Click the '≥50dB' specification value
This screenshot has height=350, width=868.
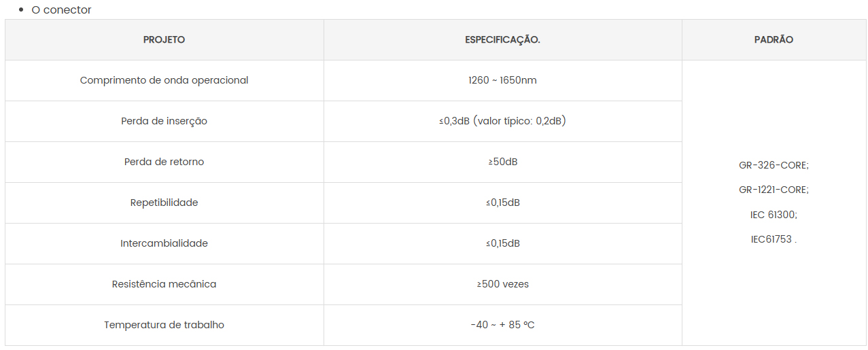click(502, 162)
